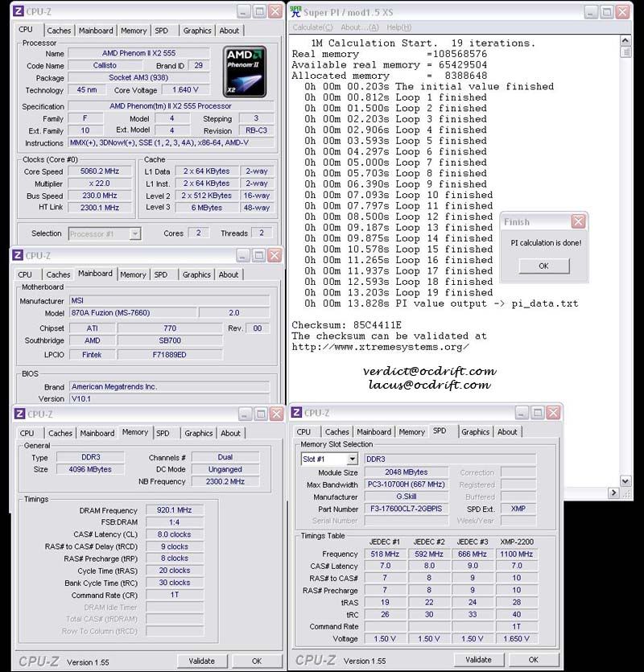
Task: Click the Part Number F3-17600CL7-2GBPIS field
Action: click(406, 509)
